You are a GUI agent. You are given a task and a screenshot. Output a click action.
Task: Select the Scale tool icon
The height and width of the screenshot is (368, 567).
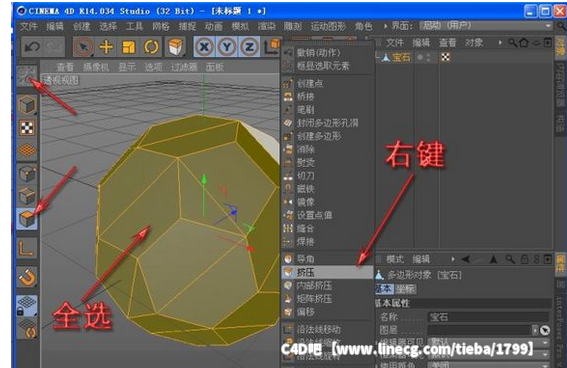pyautogui.click(x=128, y=47)
